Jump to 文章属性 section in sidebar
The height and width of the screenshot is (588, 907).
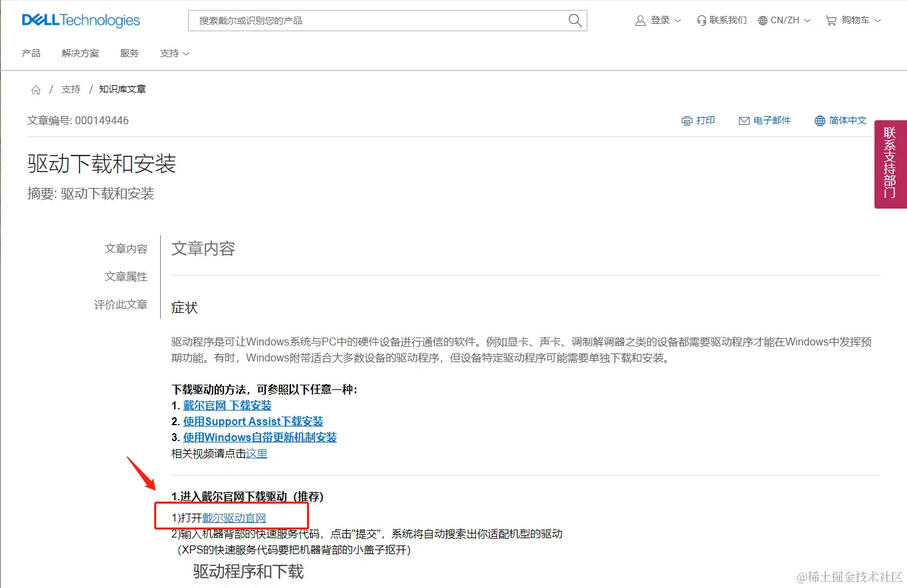click(x=126, y=276)
